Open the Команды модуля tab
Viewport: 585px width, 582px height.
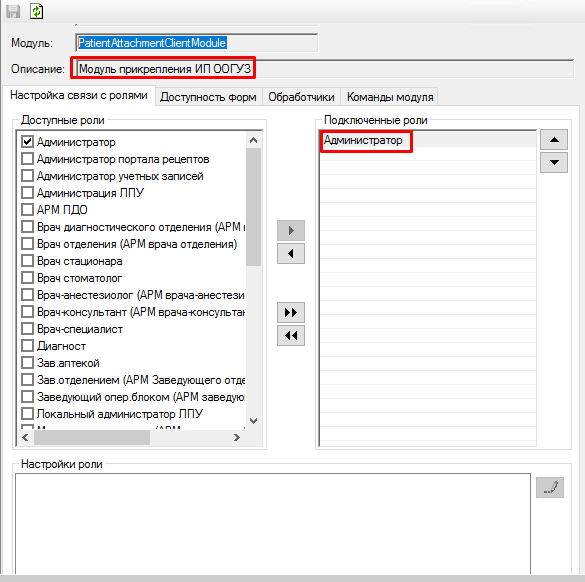[390, 97]
